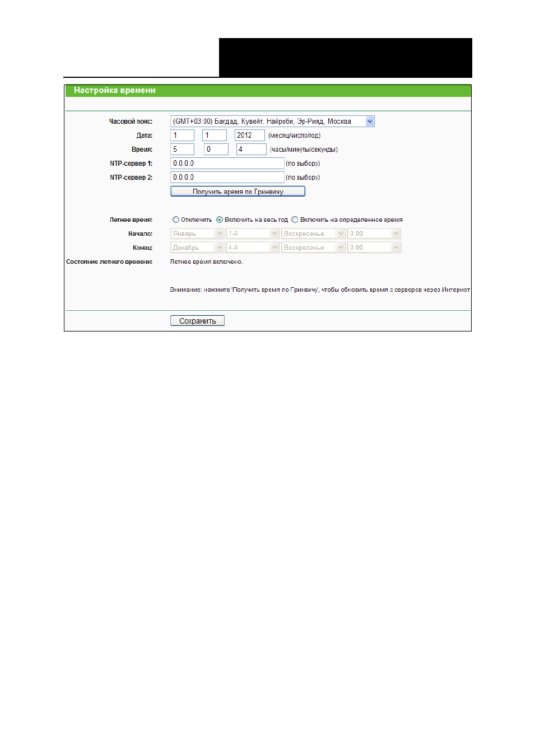Select Включить на определенное время radio
The image size is (535, 756).
tap(295, 220)
